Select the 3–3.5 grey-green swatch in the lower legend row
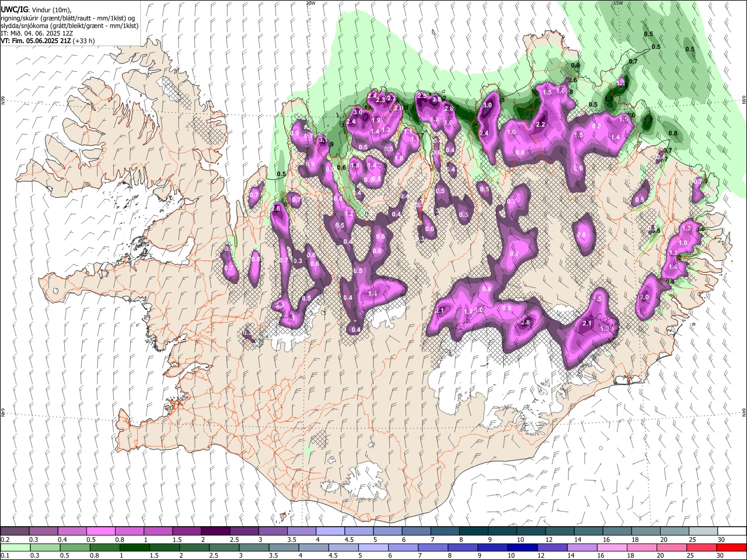This screenshot has width=747, height=560. 254,547
